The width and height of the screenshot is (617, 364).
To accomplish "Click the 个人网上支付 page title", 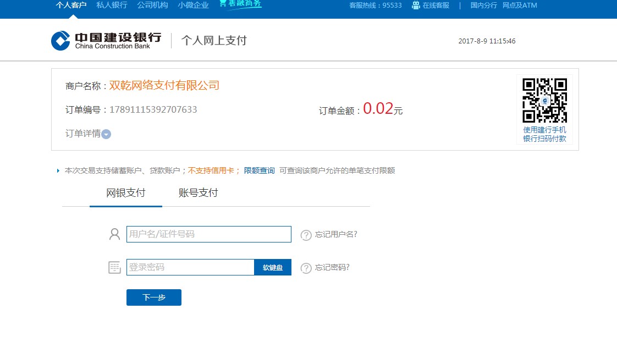I will [214, 40].
